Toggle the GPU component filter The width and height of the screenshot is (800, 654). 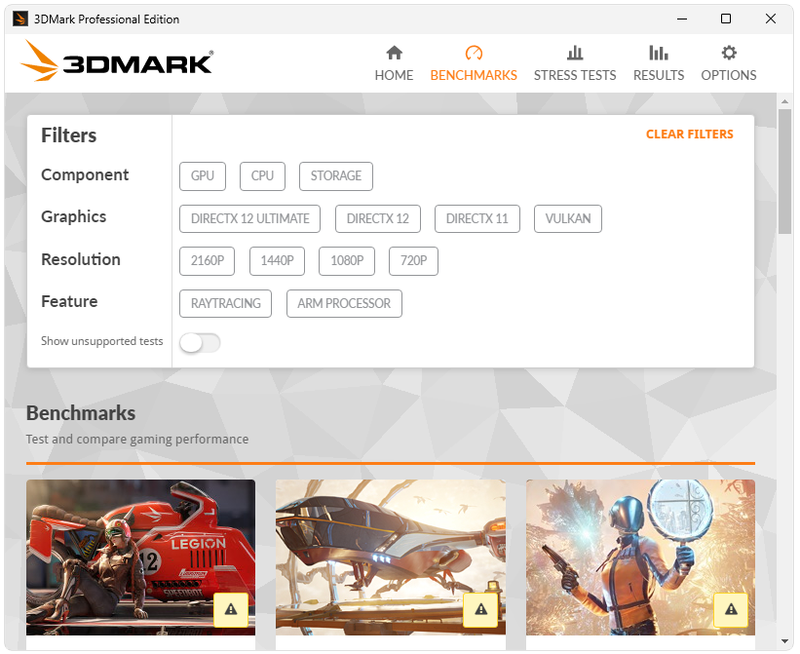pos(203,176)
